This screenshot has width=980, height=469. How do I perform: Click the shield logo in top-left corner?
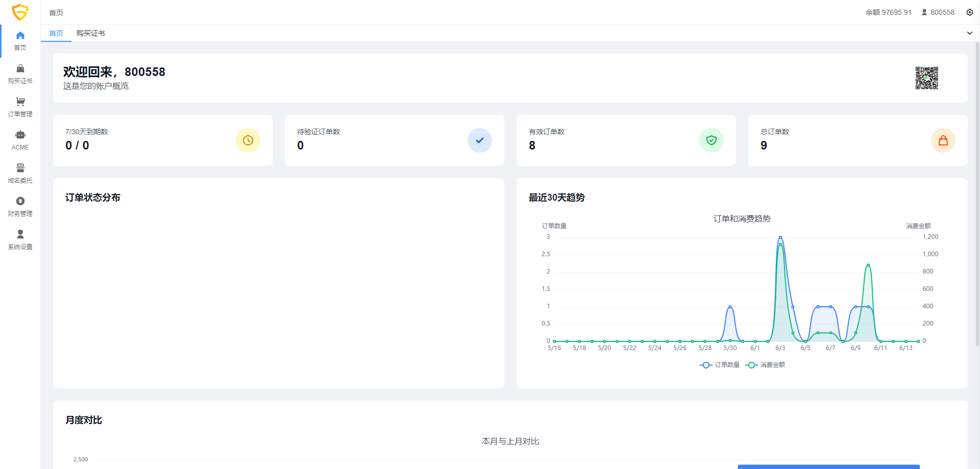[x=20, y=12]
